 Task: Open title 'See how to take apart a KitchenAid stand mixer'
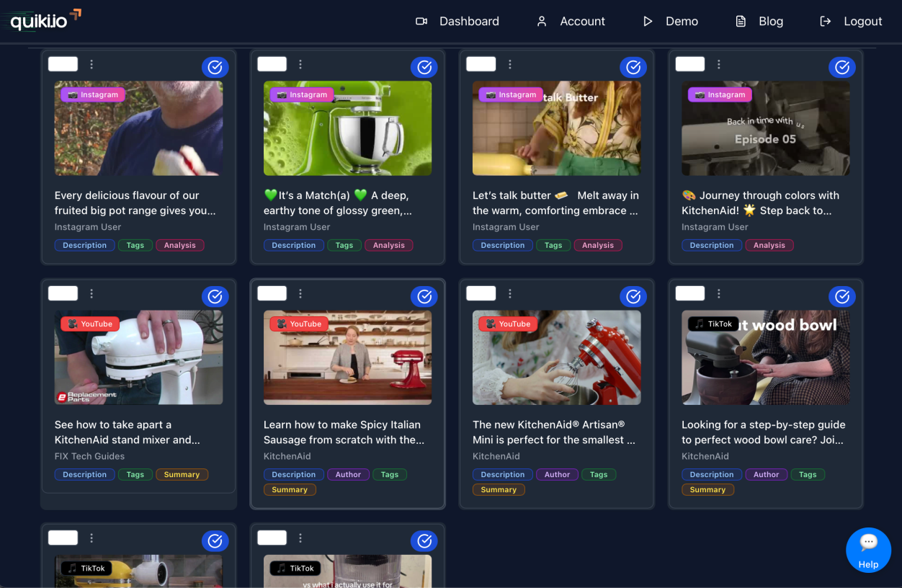128,432
